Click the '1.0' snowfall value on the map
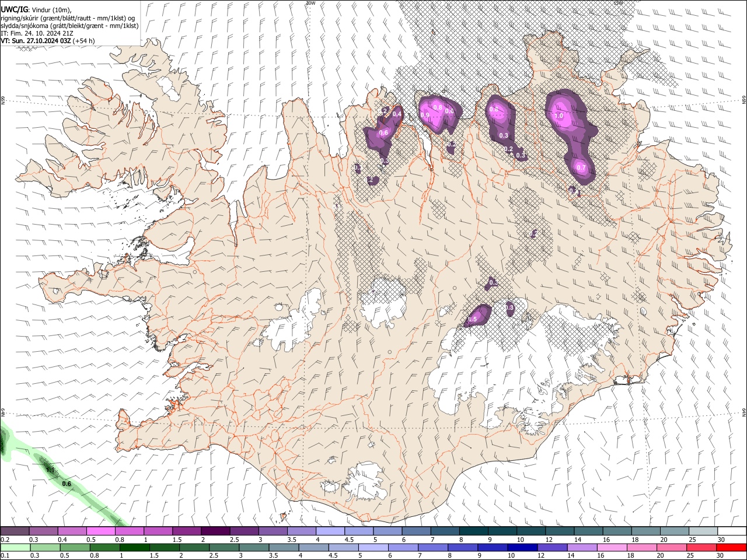This screenshot has height=560, width=747. pyautogui.click(x=558, y=116)
